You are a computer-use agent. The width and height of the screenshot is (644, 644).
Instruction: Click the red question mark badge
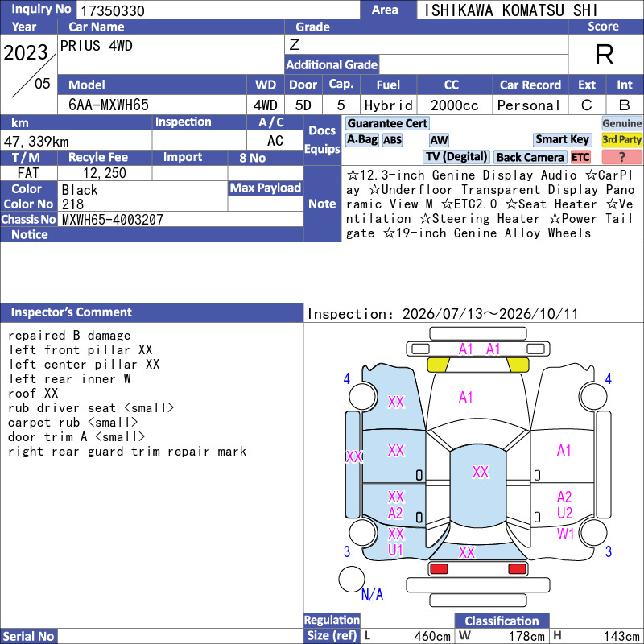[x=621, y=157]
